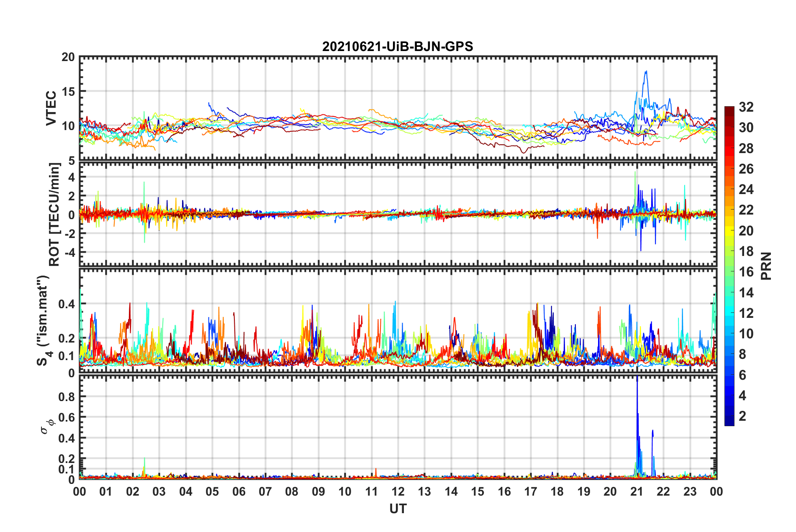Click colorbar tick label 2
Image resolution: width=796 pixels, height=532 pixels.
coord(742,416)
